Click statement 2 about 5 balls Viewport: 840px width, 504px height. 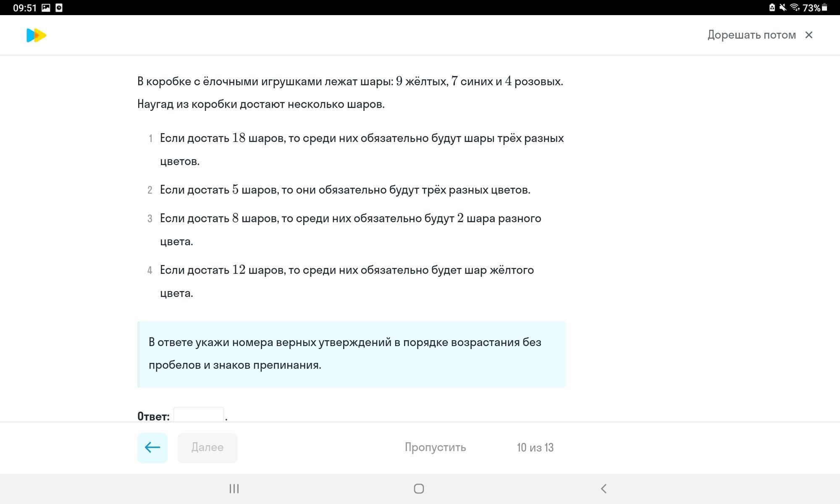[x=345, y=190]
